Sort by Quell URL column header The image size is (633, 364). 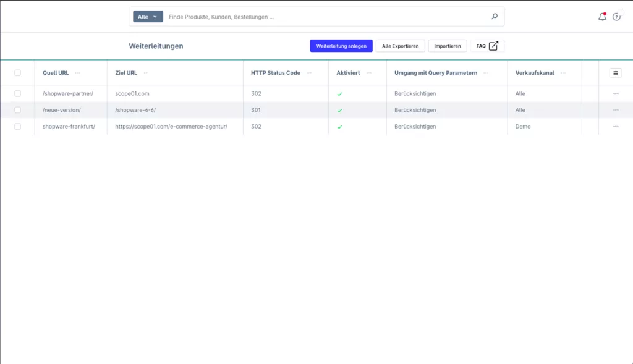point(56,73)
